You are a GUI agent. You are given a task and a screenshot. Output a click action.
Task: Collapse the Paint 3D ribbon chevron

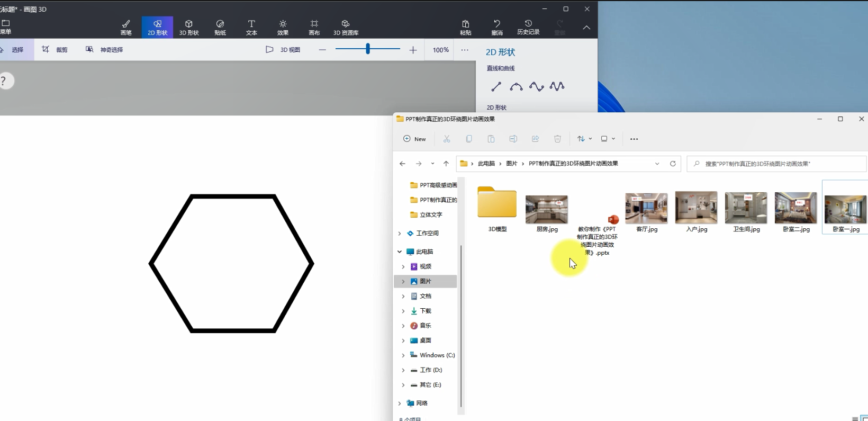[x=586, y=28]
